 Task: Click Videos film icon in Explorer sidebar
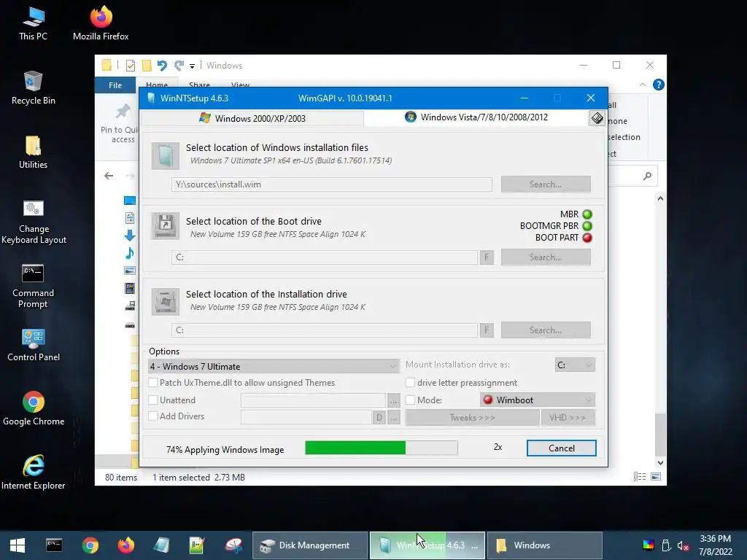(130, 288)
